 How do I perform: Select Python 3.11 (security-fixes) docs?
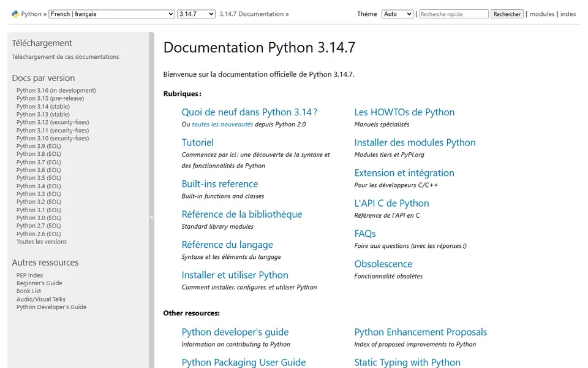tap(53, 131)
